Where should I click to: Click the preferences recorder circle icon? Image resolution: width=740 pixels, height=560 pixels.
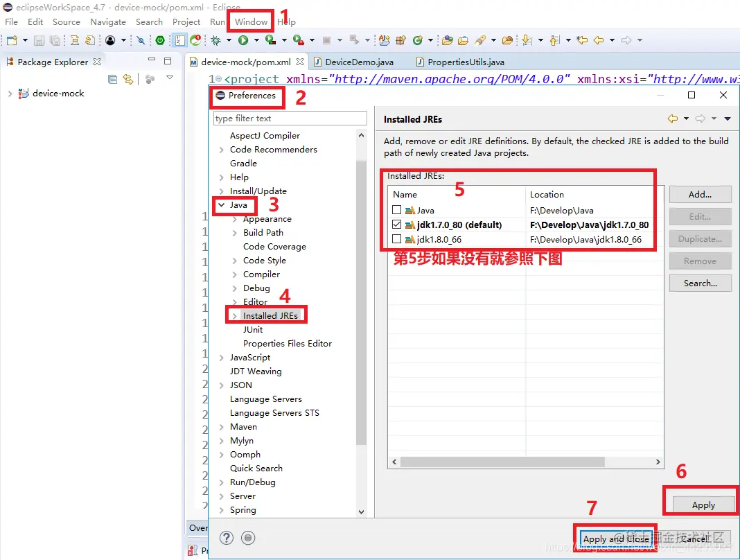tap(248, 537)
